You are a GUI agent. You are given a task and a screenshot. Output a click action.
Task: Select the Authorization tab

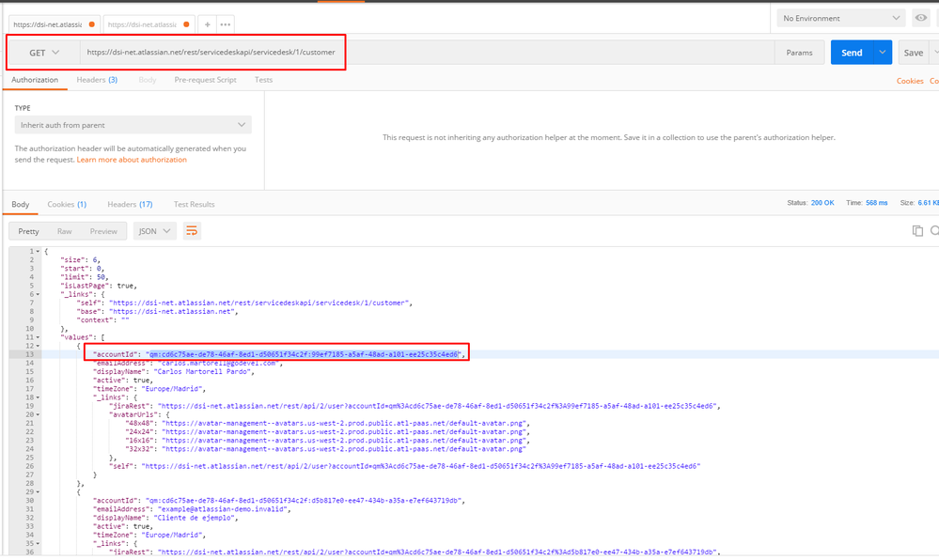pyautogui.click(x=35, y=80)
